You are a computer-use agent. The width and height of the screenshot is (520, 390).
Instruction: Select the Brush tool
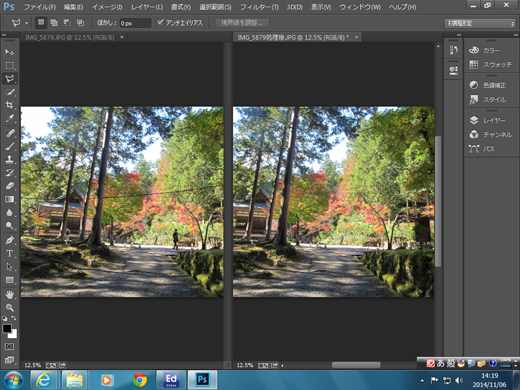(x=10, y=146)
